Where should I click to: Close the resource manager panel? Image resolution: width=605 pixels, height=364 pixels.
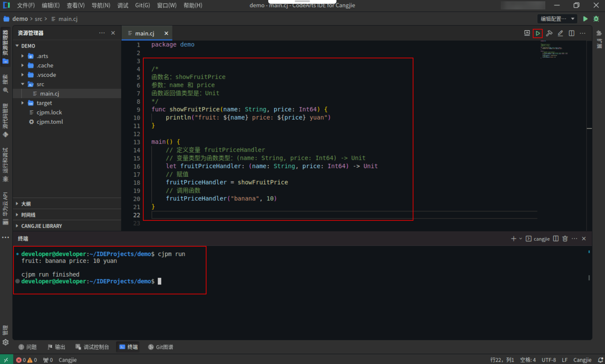[x=113, y=33]
